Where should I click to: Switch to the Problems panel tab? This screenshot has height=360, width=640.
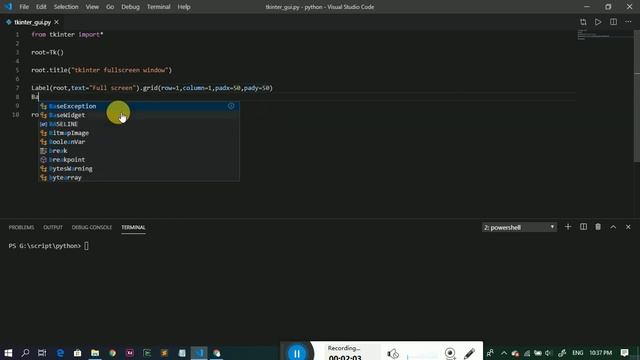click(21, 227)
